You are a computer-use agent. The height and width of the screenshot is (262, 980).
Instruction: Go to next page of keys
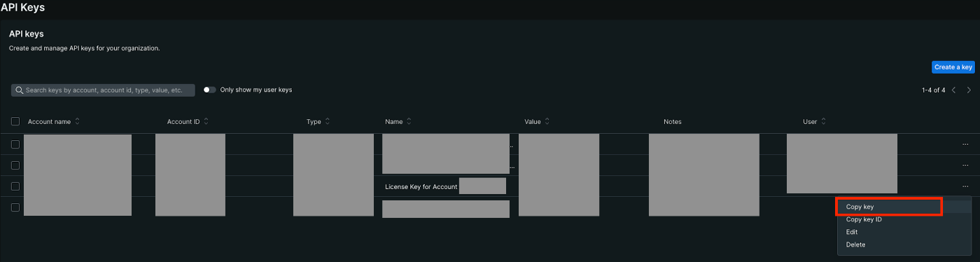(x=969, y=90)
